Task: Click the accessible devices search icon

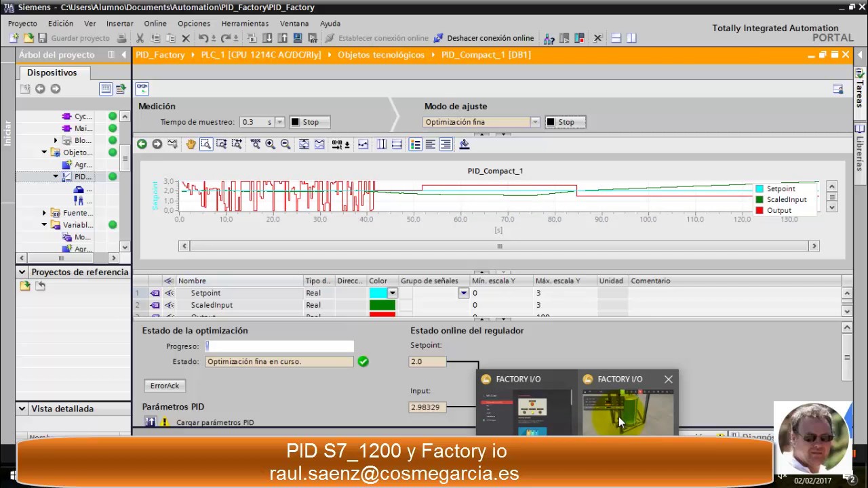Action: point(549,38)
